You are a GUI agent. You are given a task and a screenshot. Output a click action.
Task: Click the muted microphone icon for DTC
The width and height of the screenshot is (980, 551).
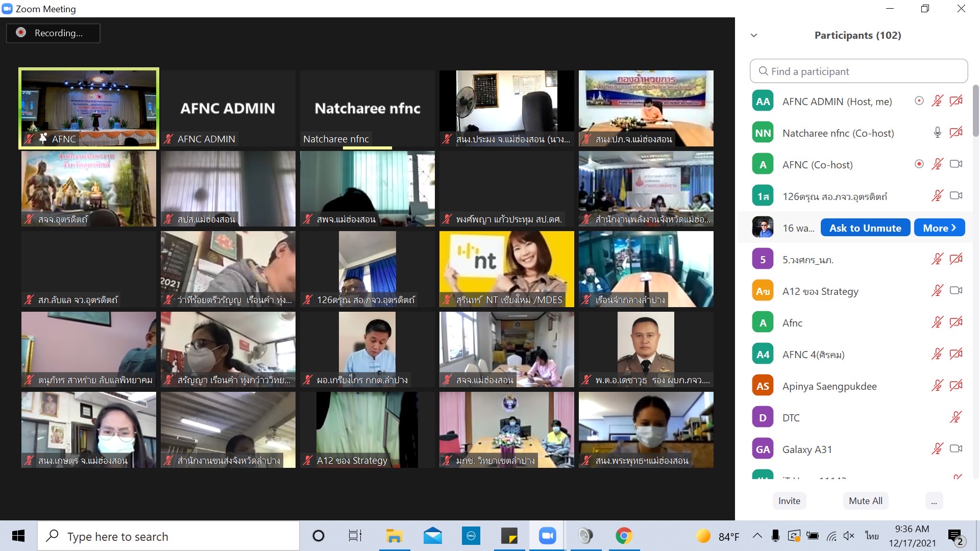tap(955, 417)
